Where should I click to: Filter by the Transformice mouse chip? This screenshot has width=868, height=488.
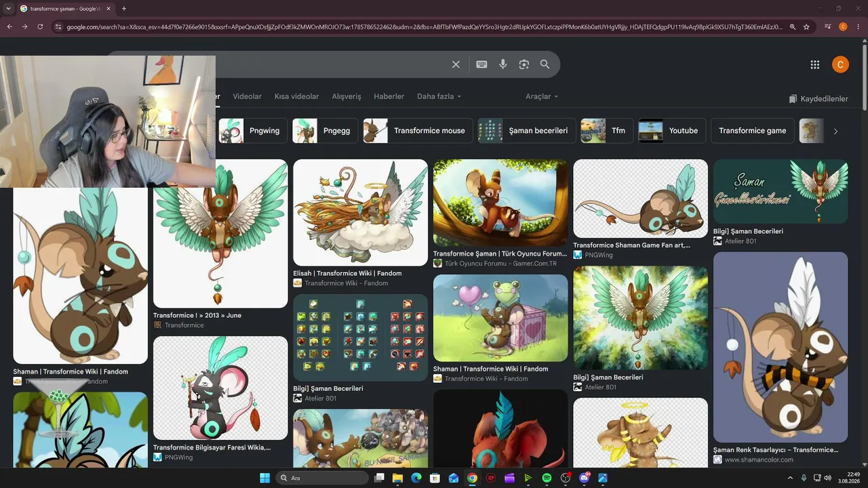coord(418,131)
